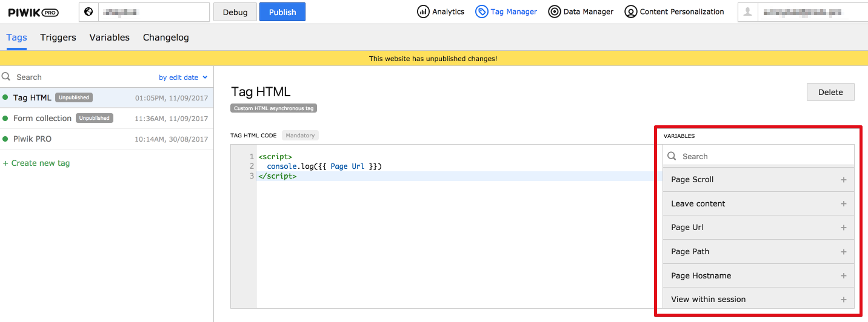Click the Analytics bar chart icon
868x322 pixels.
[423, 11]
